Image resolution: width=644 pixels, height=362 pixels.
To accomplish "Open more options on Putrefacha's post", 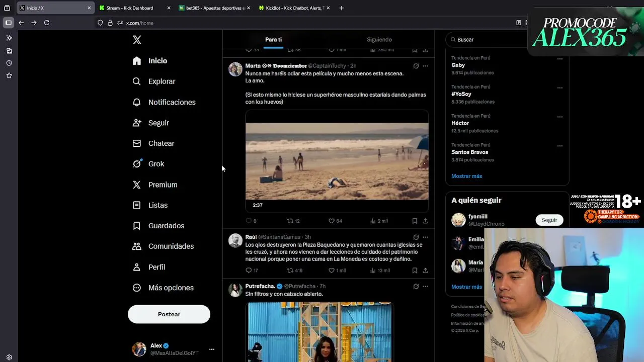I will (425, 287).
